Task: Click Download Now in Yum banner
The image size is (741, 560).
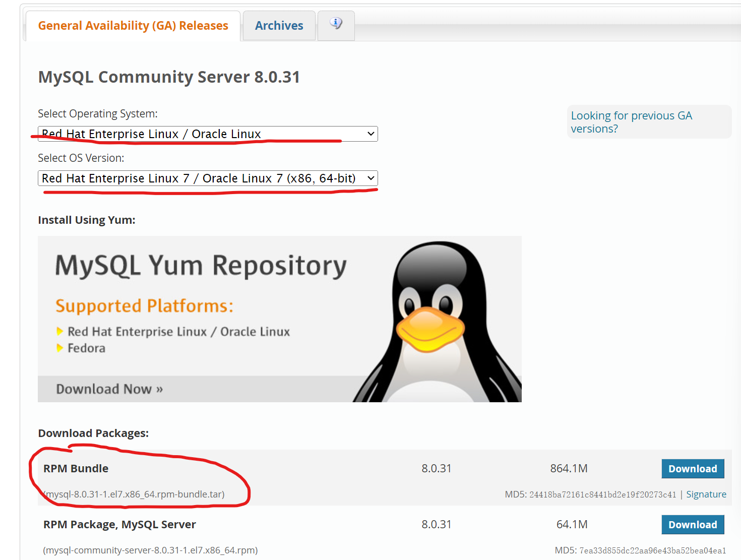Action: pos(109,389)
